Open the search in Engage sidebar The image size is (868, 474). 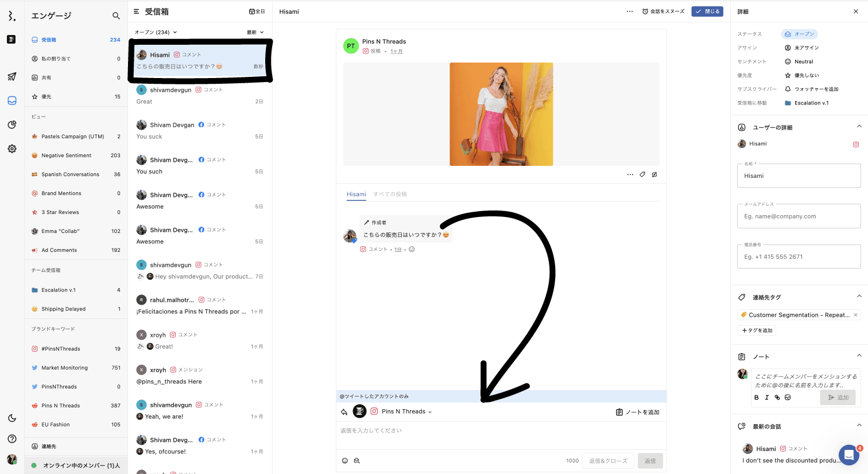(116, 16)
